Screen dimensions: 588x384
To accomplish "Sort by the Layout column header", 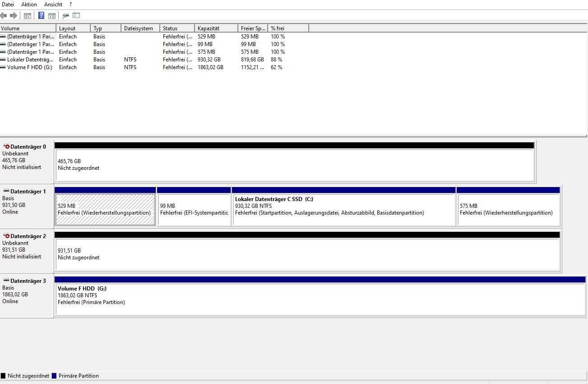I will point(73,28).
